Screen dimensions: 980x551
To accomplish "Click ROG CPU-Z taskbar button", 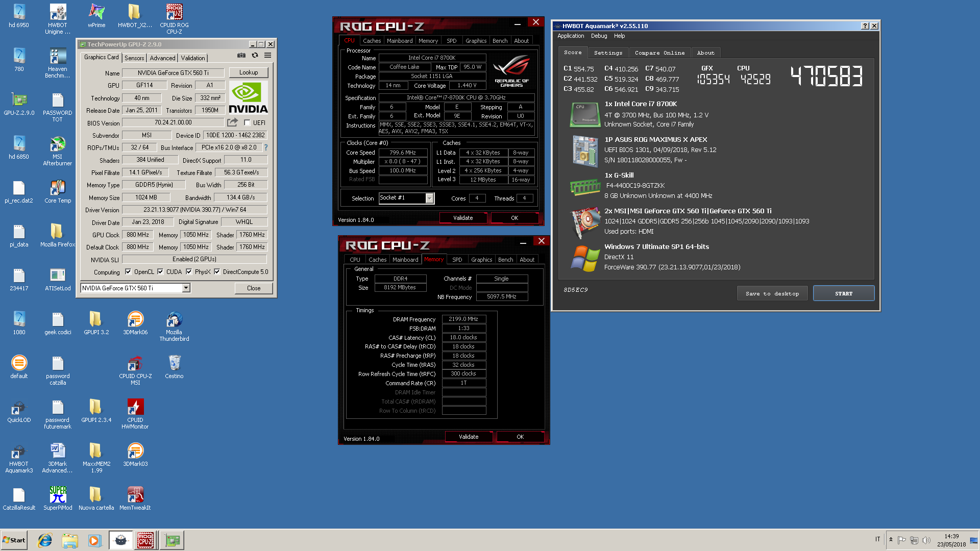I will tap(145, 540).
